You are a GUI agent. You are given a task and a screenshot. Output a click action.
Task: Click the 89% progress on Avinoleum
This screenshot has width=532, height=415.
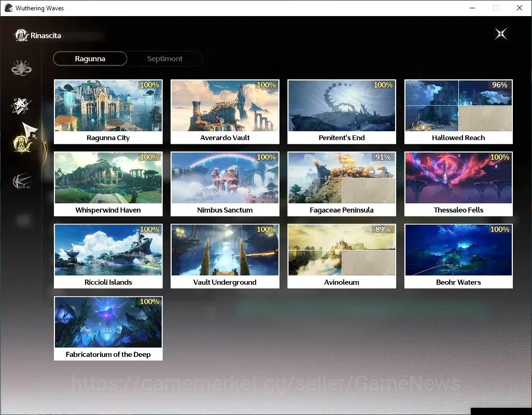click(x=383, y=229)
